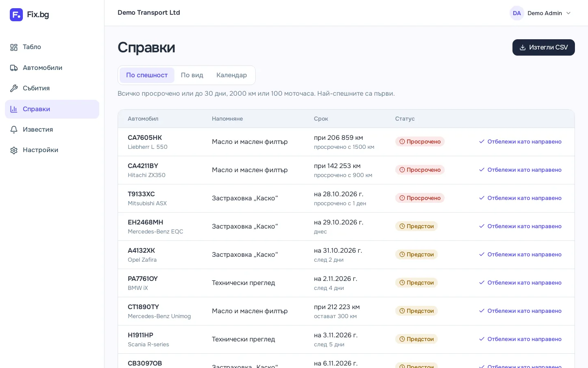Click the при 212 223 км deadline
This screenshot has height=368, width=588.
coord(337,307)
